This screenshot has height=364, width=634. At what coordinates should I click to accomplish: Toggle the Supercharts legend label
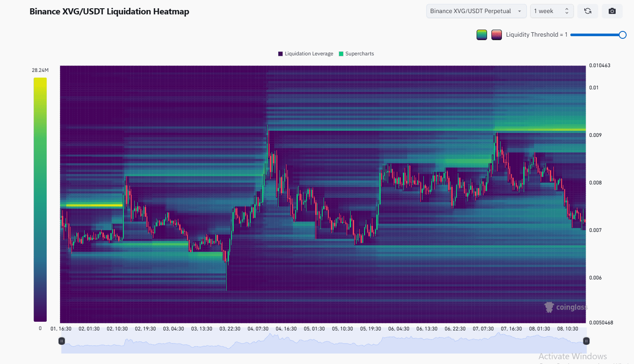359,54
